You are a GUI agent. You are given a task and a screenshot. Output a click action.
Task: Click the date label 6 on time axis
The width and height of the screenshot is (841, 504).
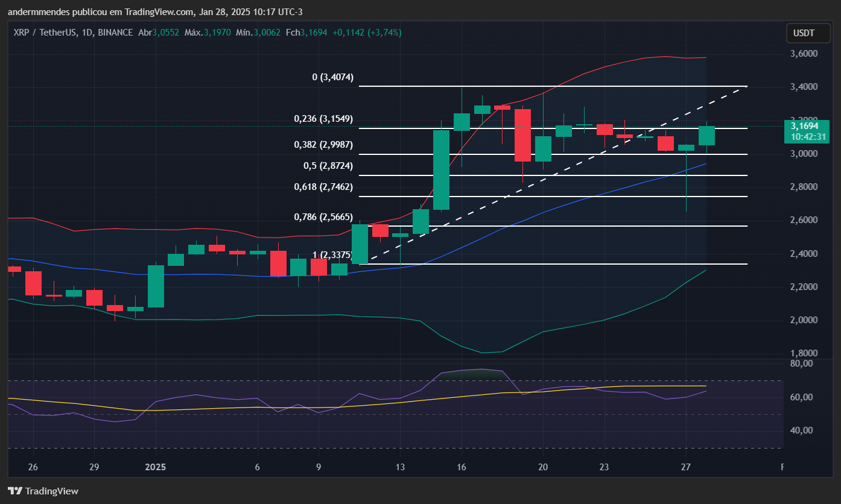[x=258, y=467]
